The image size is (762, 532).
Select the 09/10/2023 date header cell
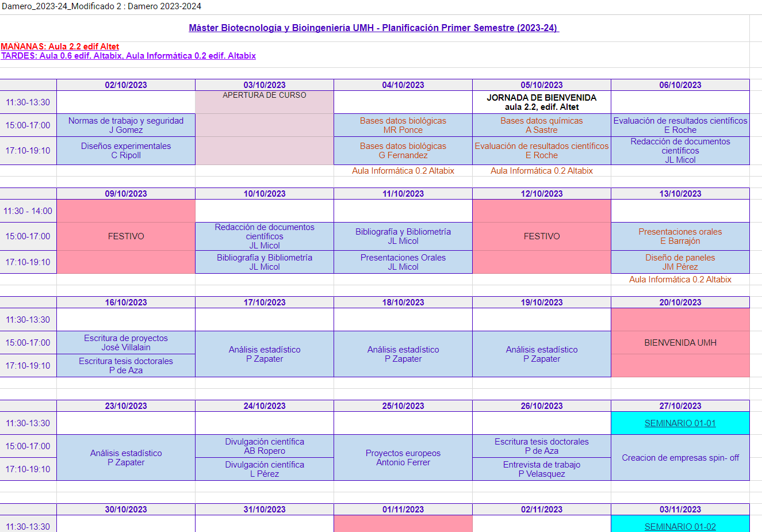tap(126, 194)
